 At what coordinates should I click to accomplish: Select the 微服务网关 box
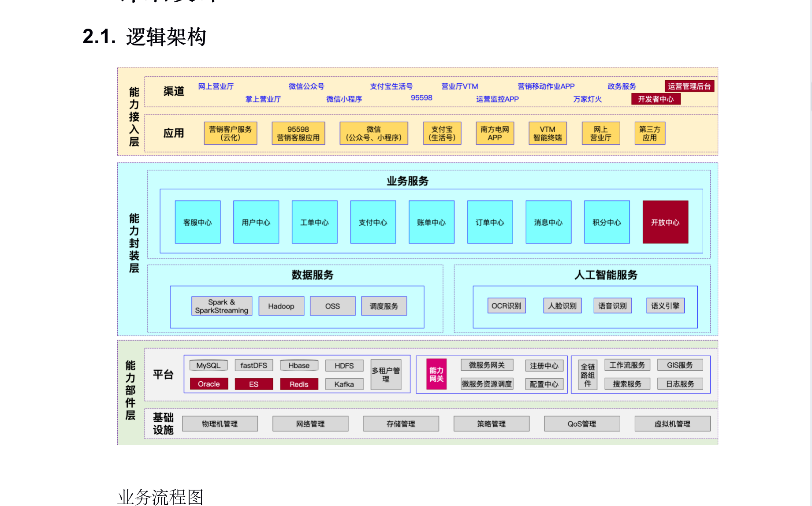click(487, 365)
